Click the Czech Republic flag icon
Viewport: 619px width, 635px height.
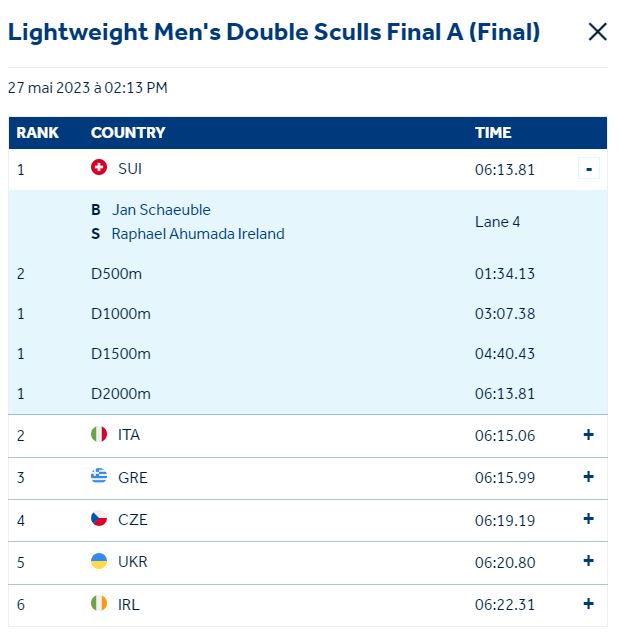tap(99, 519)
